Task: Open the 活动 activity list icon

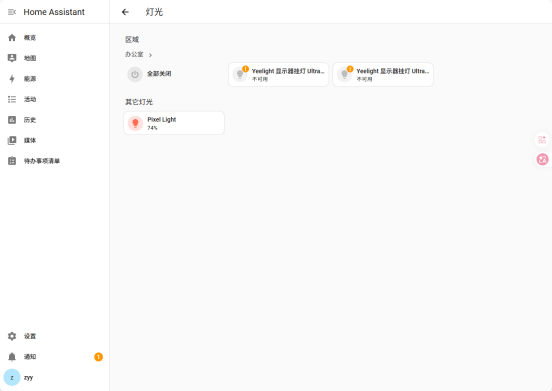Action: point(12,99)
